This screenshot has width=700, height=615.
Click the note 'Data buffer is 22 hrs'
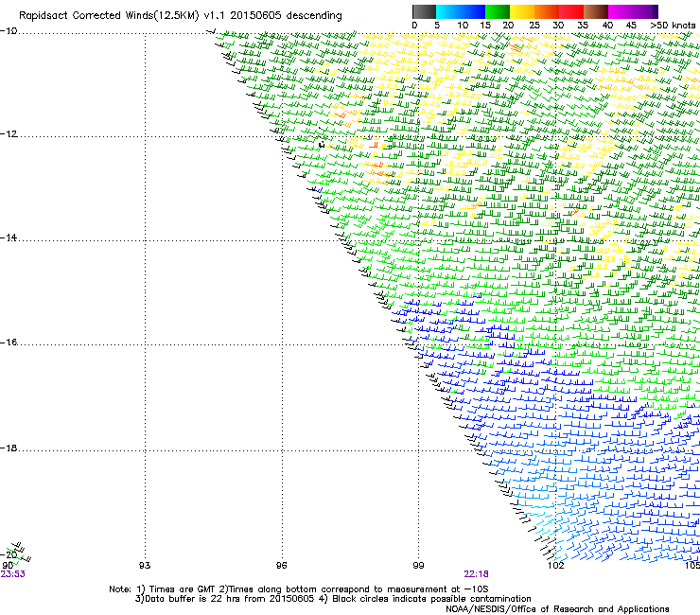(x=193, y=599)
